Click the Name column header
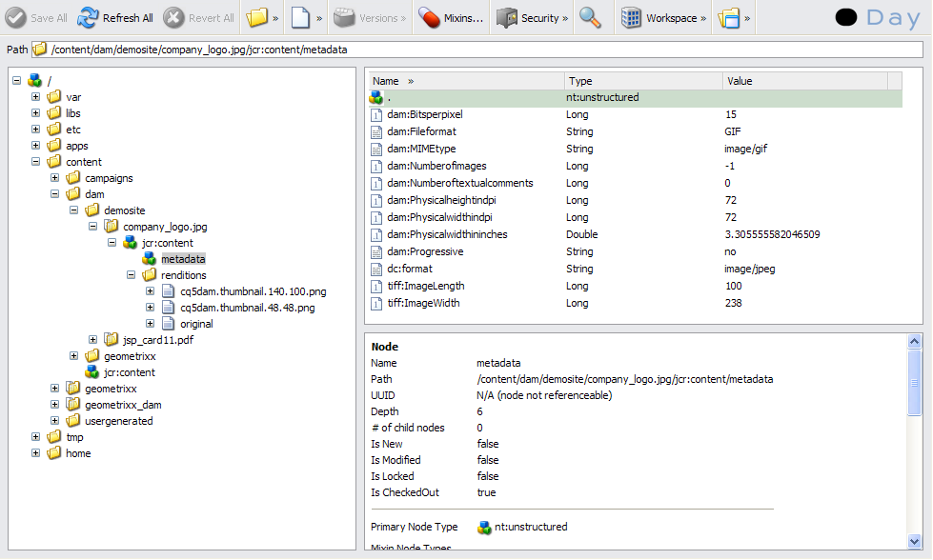The image size is (933, 560). pos(466,81)
